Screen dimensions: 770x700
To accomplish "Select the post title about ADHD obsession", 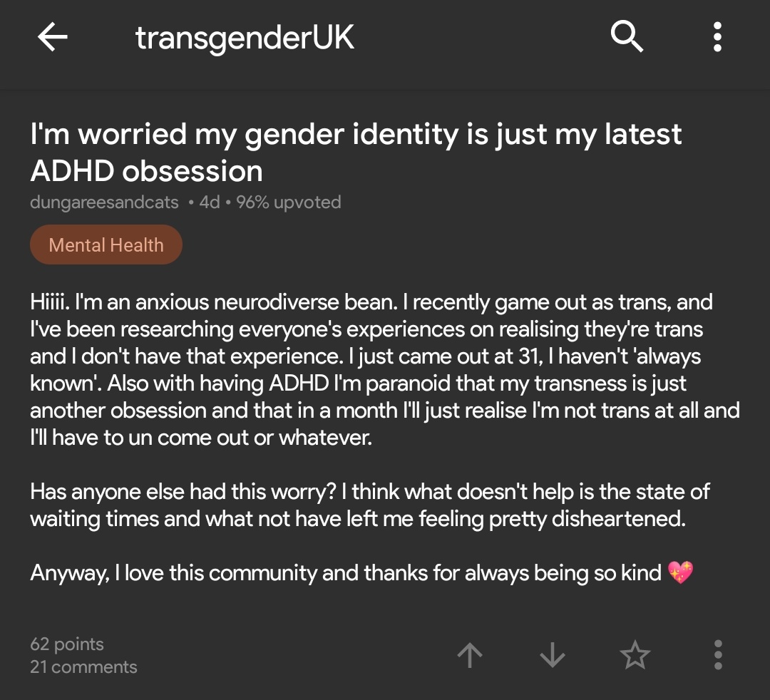I will (356, 152).
